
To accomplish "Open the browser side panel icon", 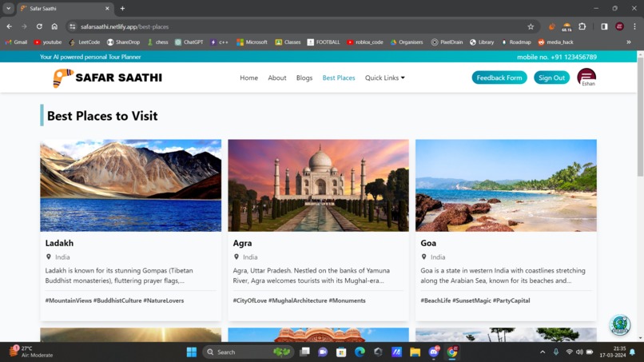I will pos(604,26).
